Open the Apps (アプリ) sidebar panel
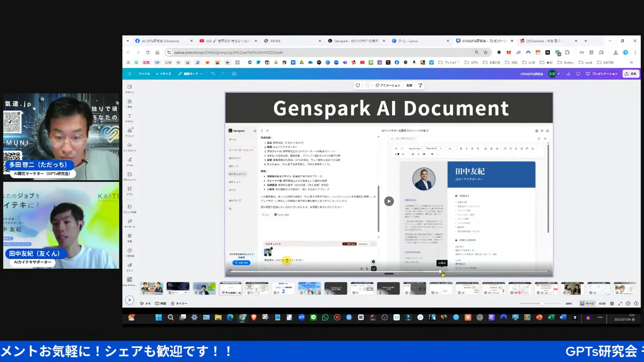Image resolution: width=644 pixels, height=362 pixels. pos(130,191)
